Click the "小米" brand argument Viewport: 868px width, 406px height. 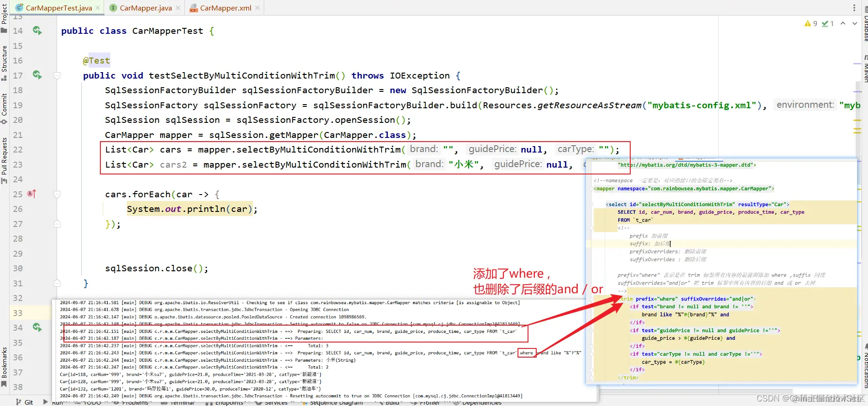(464, 165)
